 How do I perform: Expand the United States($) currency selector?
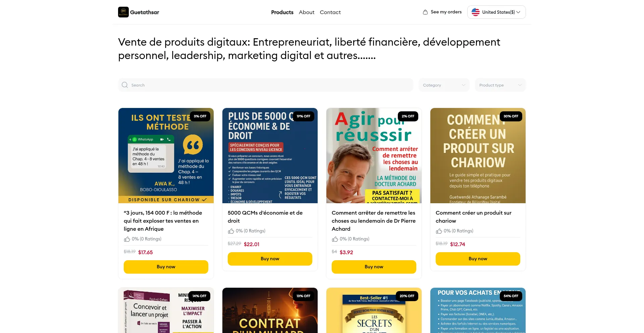(x=496, y=12)
